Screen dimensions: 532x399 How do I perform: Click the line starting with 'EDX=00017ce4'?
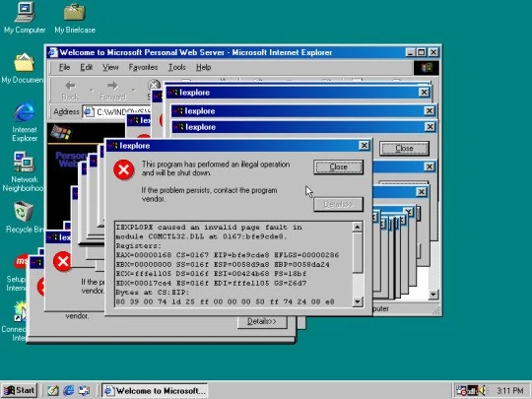pos(211,283)
